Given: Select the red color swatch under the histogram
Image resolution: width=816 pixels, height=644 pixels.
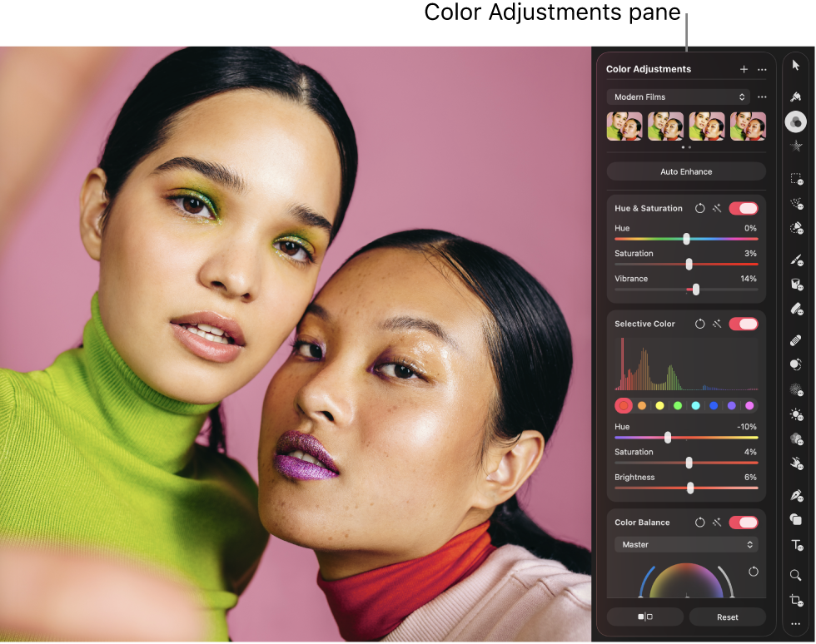Looking at the screenshot, I should point(622,405).
